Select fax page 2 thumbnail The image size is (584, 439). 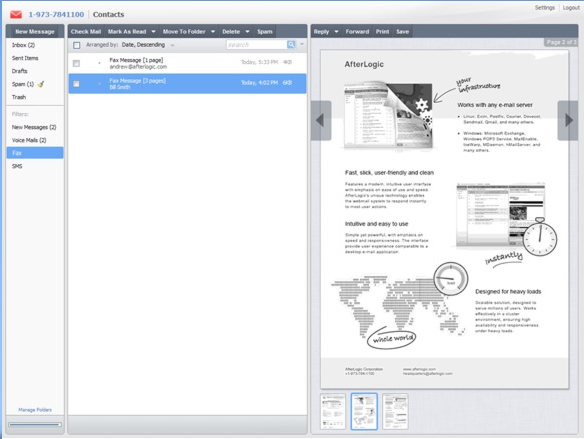pyautogui.click(x=364, y=411)
